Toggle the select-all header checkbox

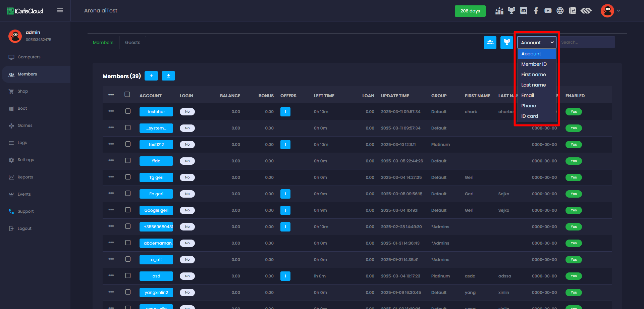(127, 94)
